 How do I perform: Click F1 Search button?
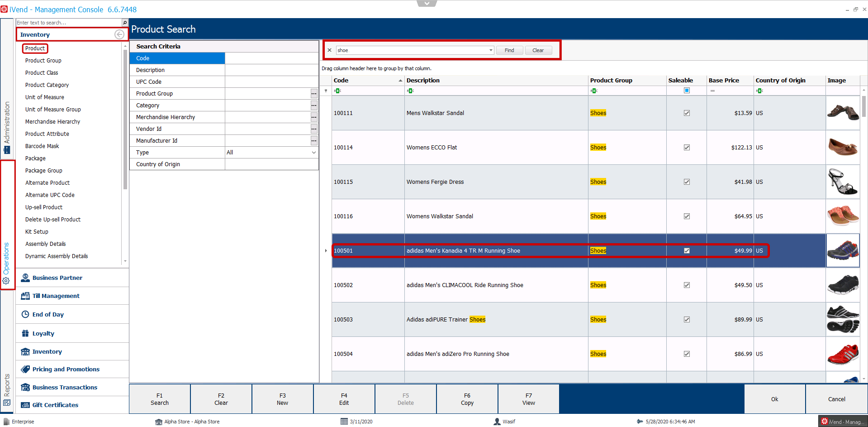pos(160,399)
